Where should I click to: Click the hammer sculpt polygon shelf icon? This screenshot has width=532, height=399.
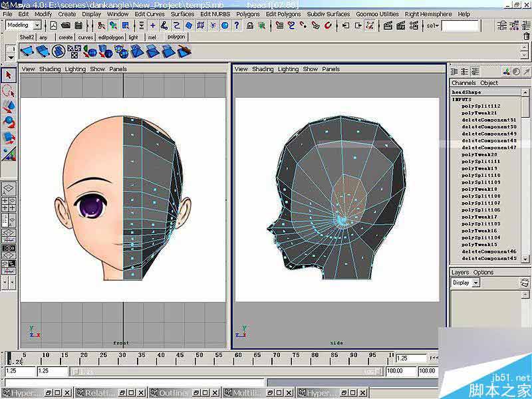tap(184, 52)
